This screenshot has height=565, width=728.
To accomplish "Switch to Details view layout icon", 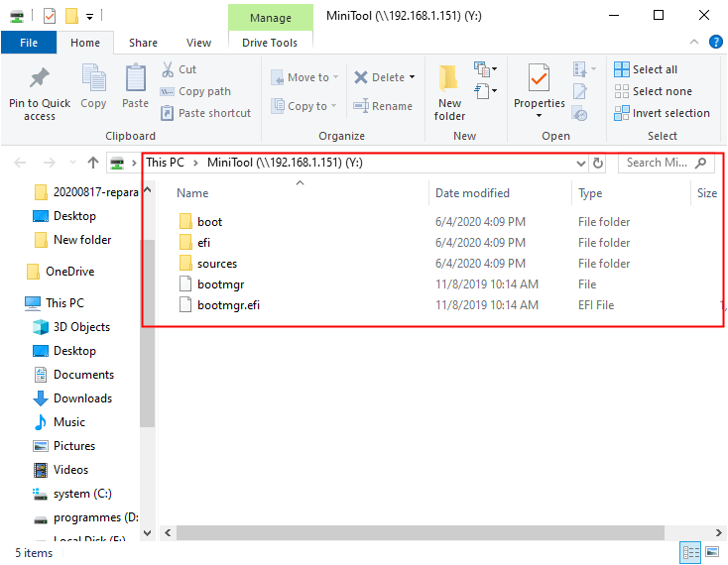I will click(690, 552).
